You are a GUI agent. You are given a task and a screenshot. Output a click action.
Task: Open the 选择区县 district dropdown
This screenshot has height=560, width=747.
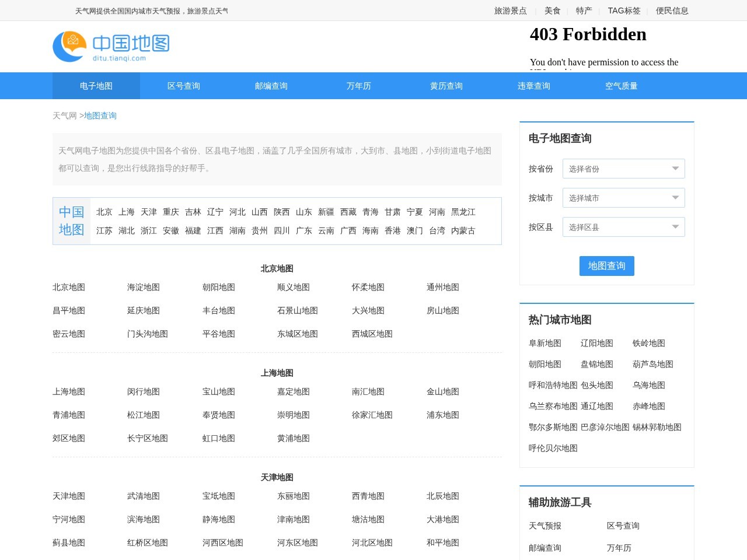623,226
